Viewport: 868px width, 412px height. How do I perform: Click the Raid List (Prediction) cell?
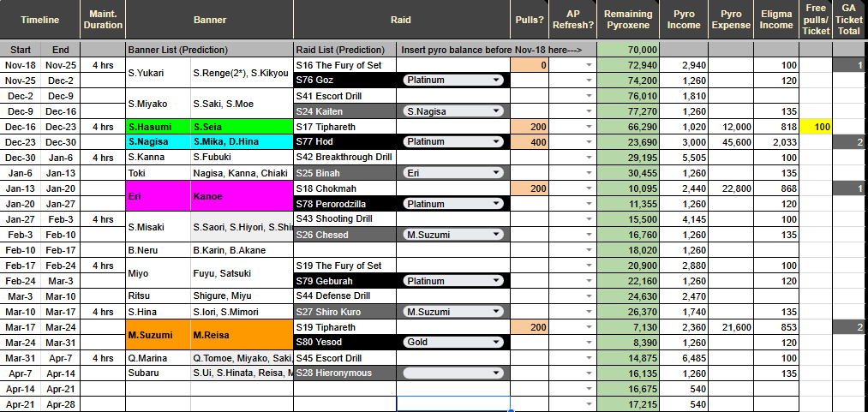[x=344, y=50]
